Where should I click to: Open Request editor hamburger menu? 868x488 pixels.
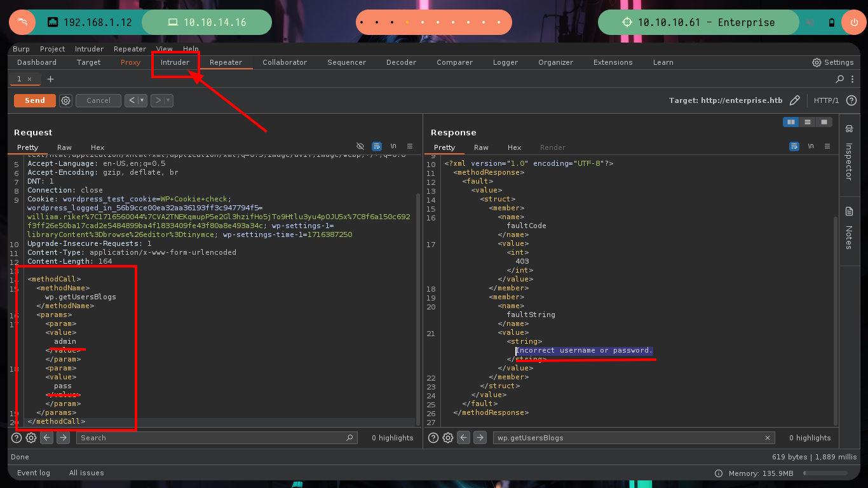tap(410, 146)
